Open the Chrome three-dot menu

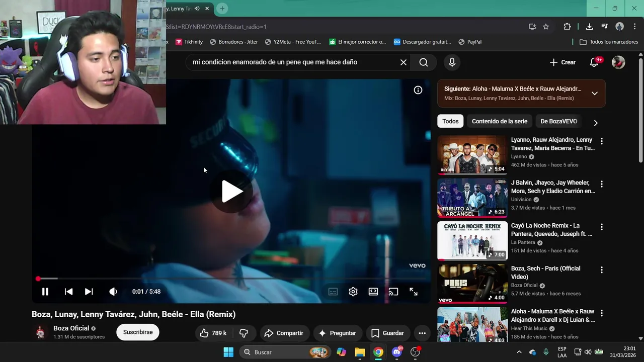(634, 27)
